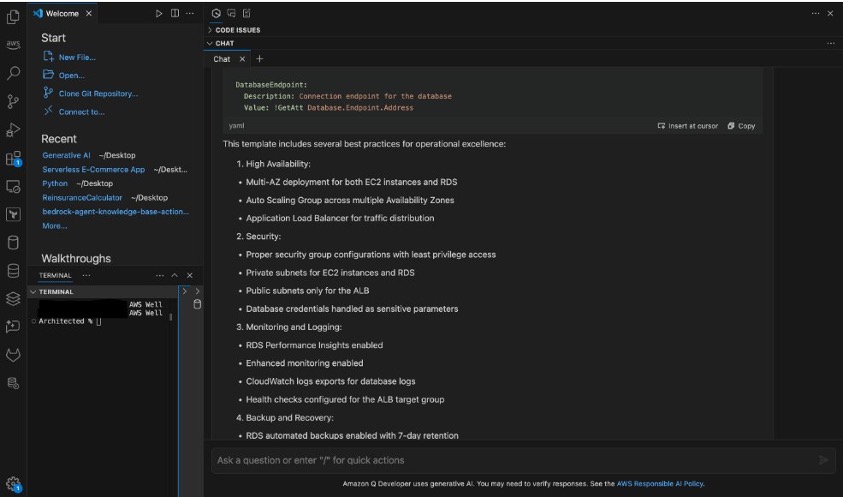Open the AWS Toolkit sidebar icon

coord(13,44)
